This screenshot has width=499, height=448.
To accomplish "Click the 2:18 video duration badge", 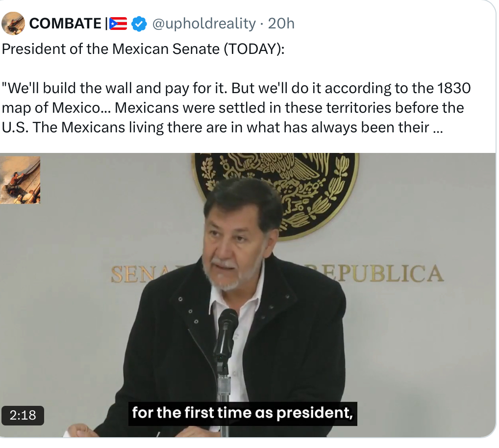I will [23, 416].
